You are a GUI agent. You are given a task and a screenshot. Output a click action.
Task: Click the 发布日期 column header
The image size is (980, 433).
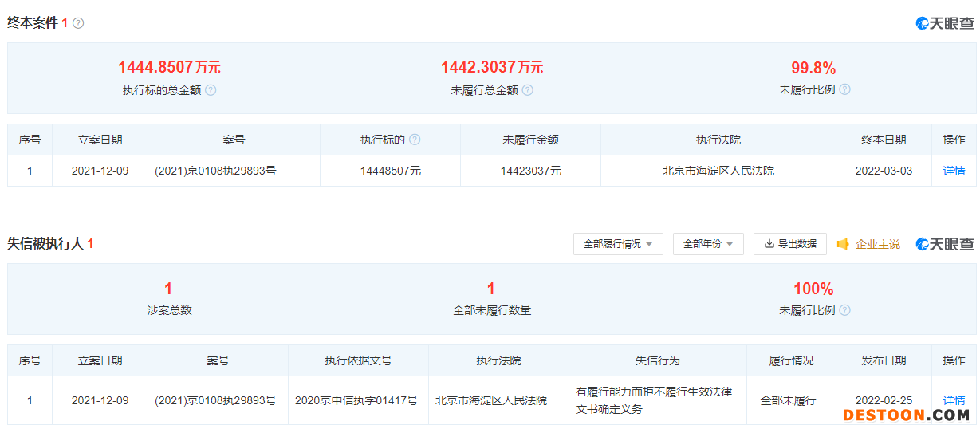pos(884,360)
